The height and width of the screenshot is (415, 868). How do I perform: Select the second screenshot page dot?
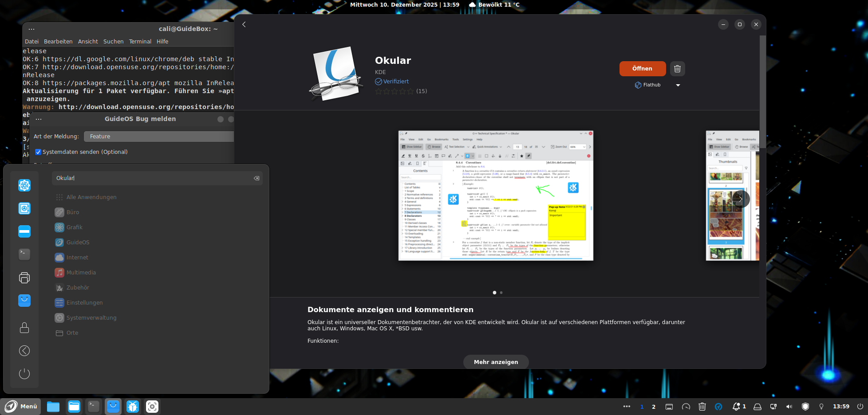coord(501,293)
